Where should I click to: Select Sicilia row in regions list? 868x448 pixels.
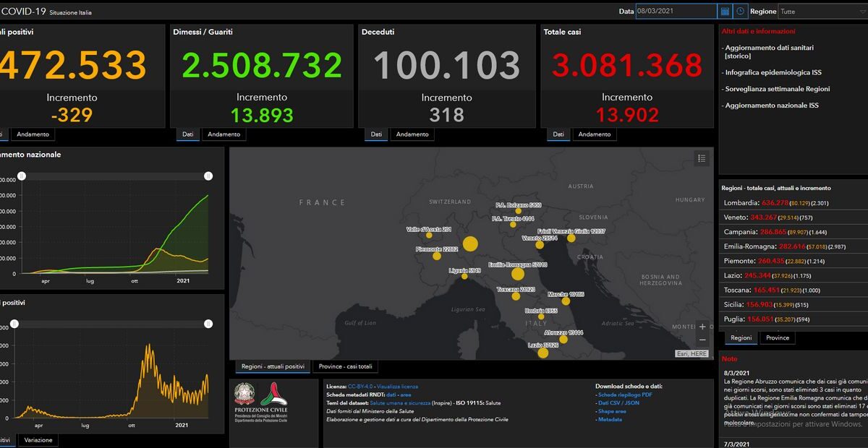pyautogui.click(x=794, y=304)
